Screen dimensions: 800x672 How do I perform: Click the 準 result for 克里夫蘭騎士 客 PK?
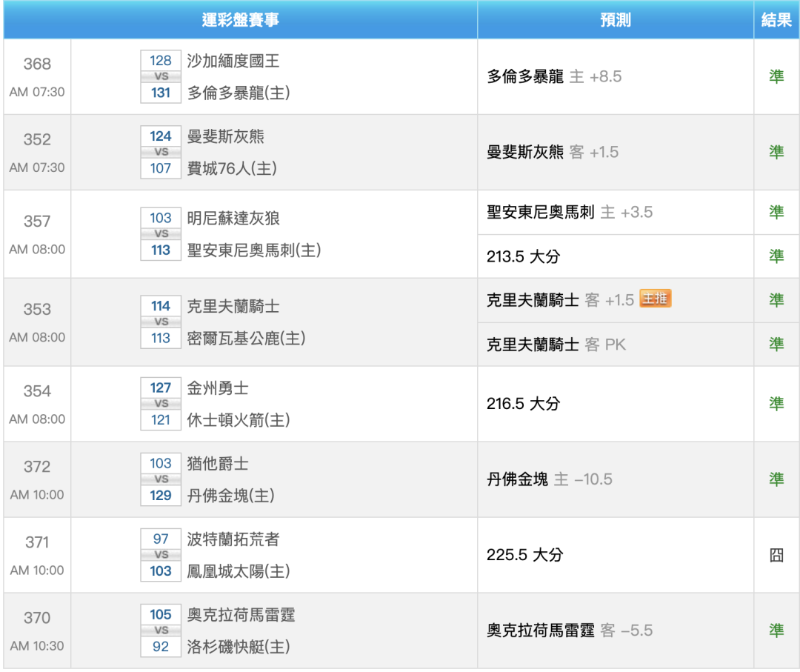click(x=776, y=345)
